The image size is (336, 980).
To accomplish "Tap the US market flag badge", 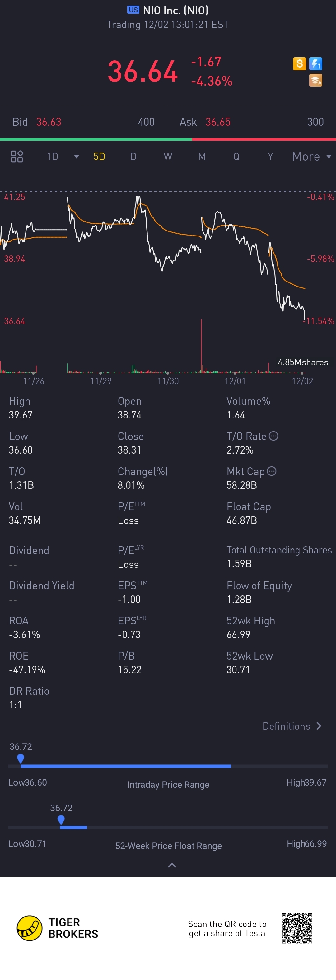I will (x=133, y=10).
